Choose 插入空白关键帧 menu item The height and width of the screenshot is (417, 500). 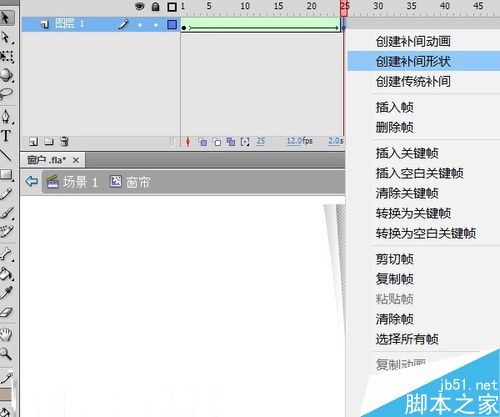point(420,173)
